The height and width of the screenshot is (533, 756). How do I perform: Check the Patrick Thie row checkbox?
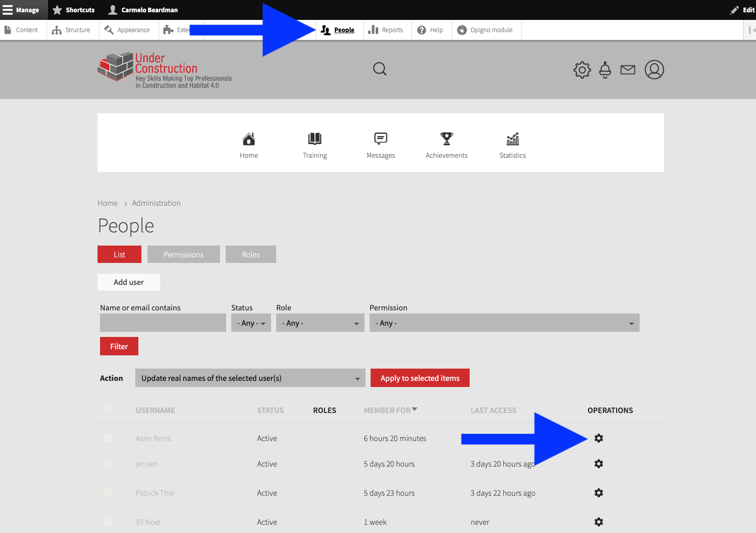click(x=108, y=493)
